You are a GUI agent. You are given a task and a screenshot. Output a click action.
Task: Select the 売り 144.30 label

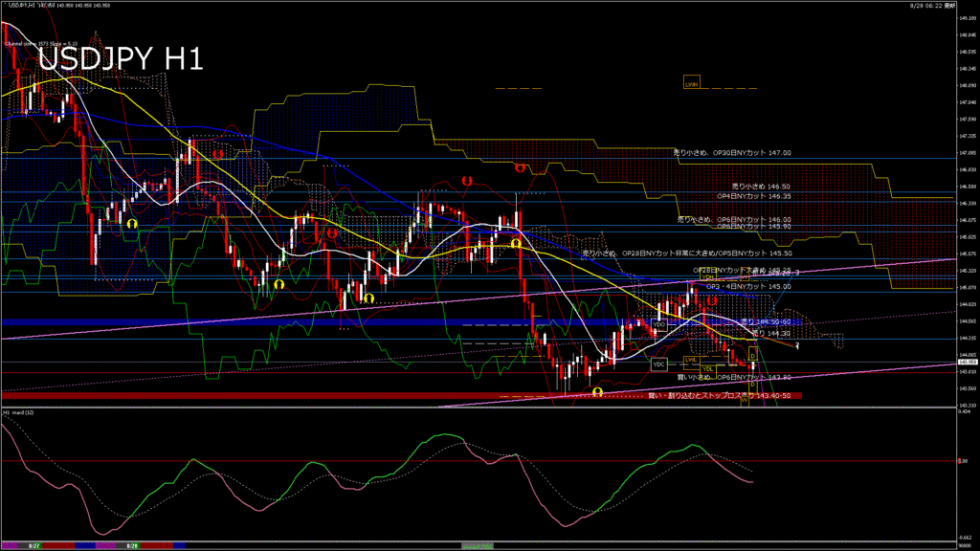(x=770, y=333)
